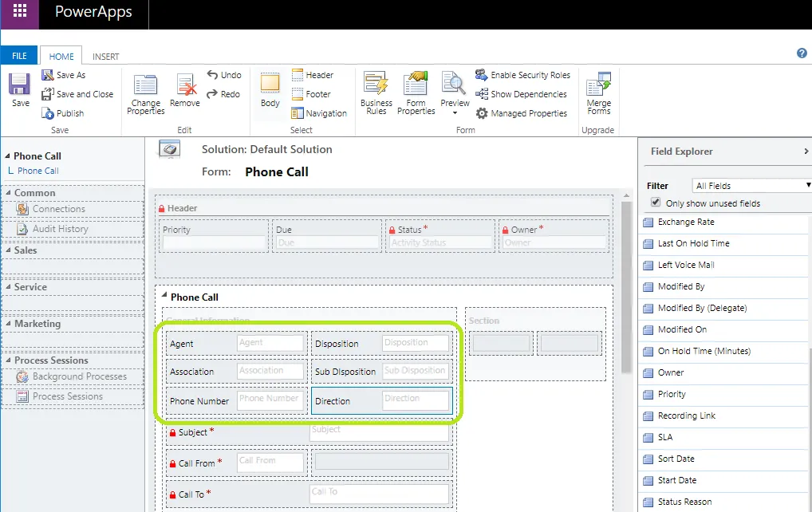The height and width of the screenshot is (512, 812).
Task: Click Show Dependencies
Action: 521,94
